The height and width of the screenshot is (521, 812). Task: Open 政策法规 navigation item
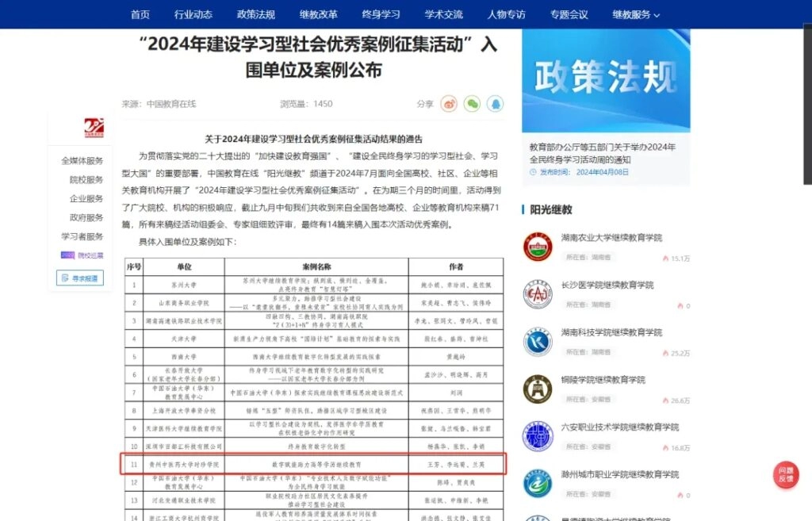tap(256, 14)
